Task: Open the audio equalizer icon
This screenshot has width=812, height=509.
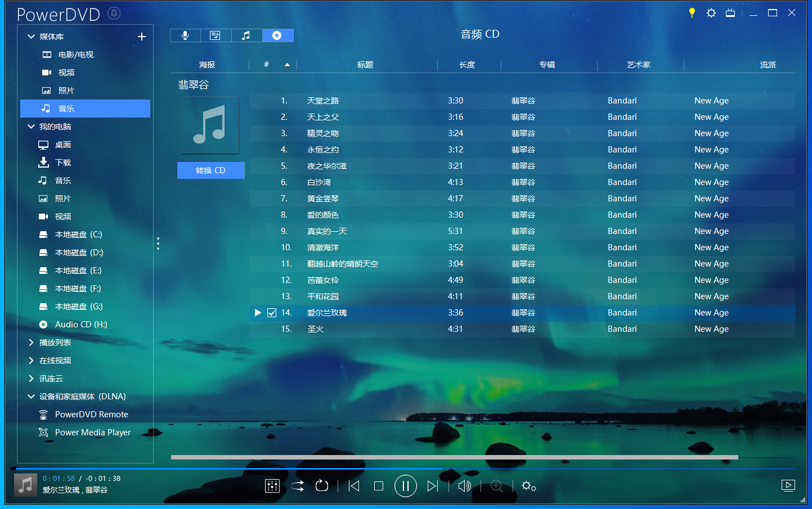Action: pyautogui.click(x=272, y=486)
